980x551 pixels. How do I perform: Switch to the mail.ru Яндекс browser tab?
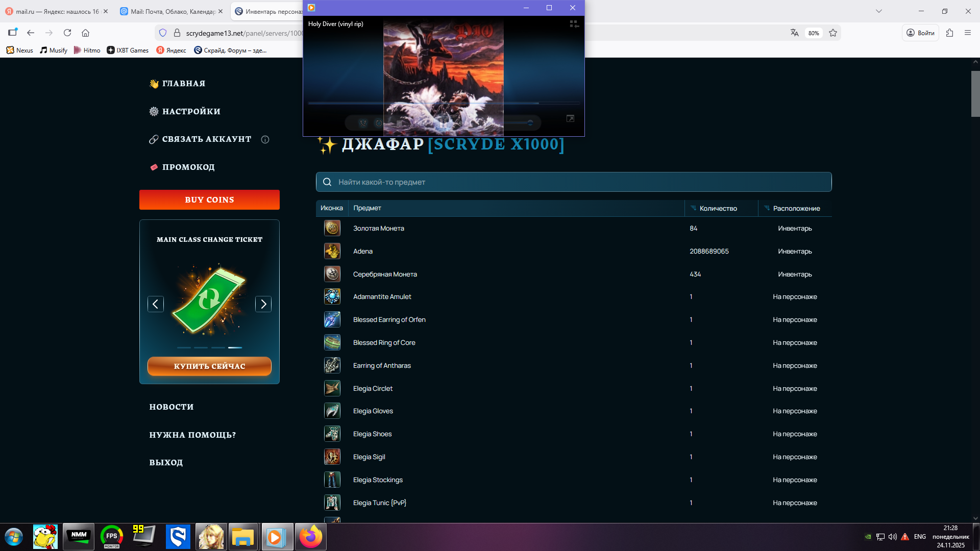[x=56, y=11]
